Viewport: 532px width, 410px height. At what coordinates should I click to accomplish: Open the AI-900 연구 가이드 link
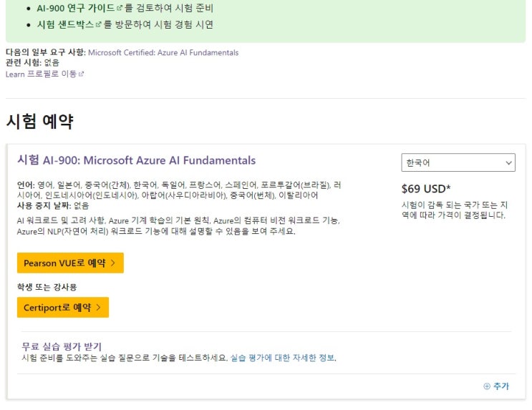point(75,8)
